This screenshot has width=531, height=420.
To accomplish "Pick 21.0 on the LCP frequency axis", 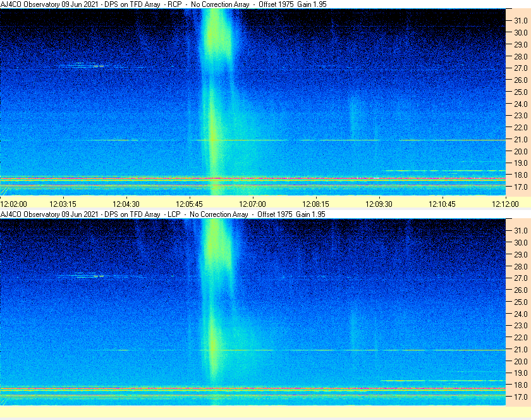I will point(521,350).
